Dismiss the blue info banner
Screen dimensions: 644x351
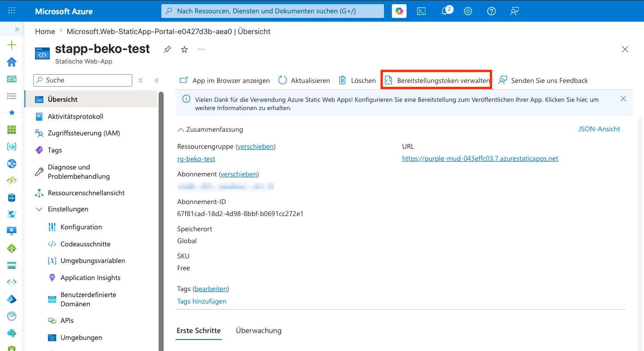pos(623,99)
